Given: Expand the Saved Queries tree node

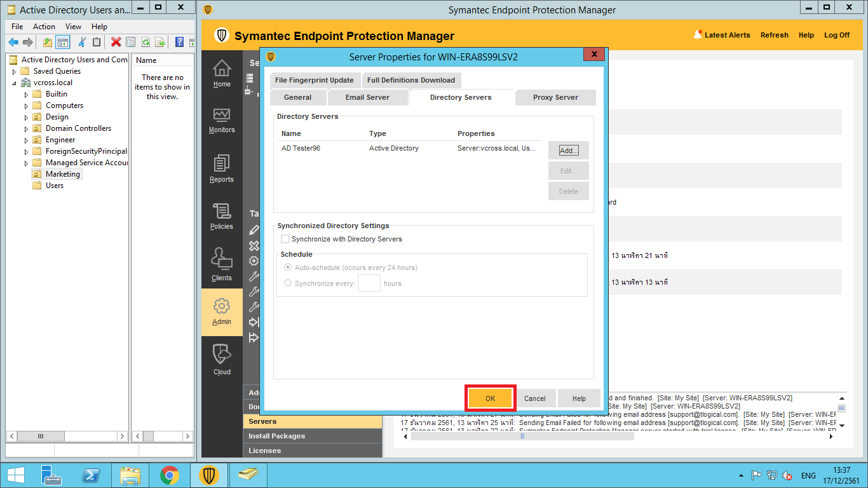Looking at the screenshot, I should point(14,71).
